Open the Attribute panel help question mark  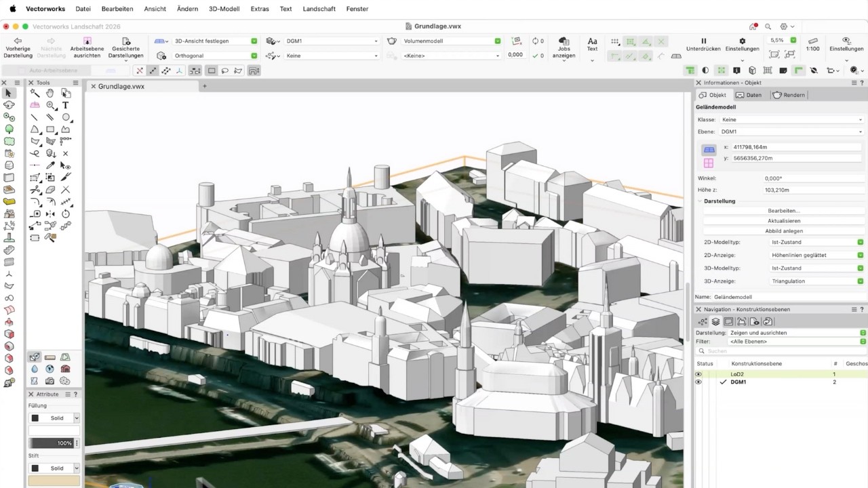click(75, 394)
